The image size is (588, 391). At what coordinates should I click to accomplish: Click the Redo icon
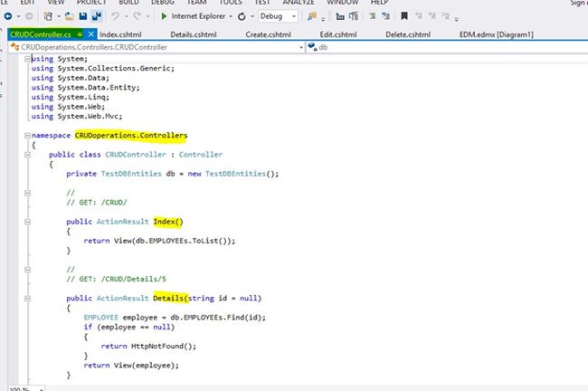point(138,16)
